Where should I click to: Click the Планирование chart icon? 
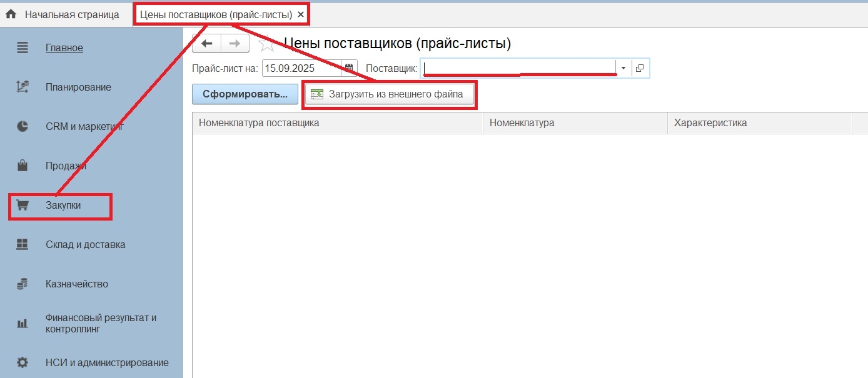[23, 87]
